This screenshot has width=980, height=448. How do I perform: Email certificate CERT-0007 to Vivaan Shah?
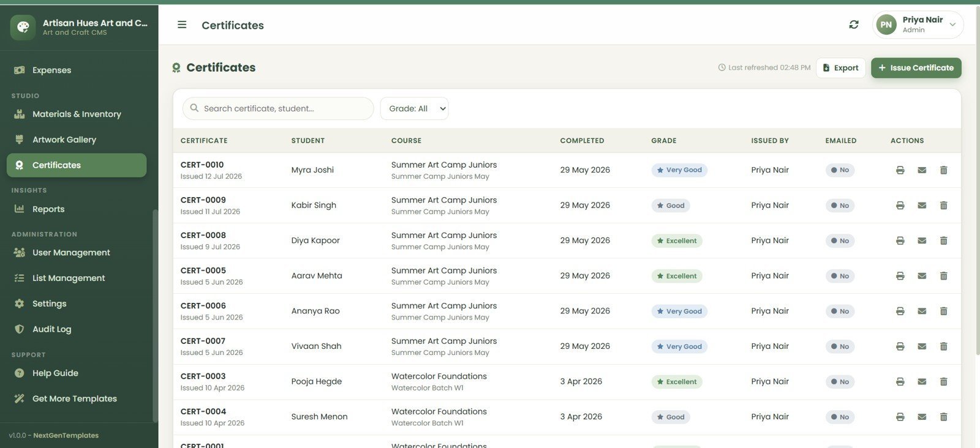click(x=922, y=346)
